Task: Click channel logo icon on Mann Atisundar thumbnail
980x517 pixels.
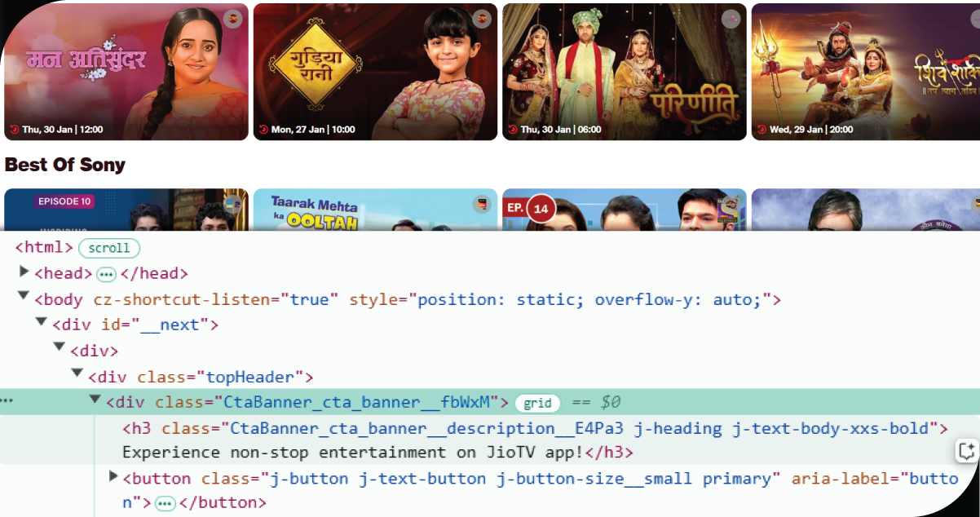Action: [x=233, y=18]
